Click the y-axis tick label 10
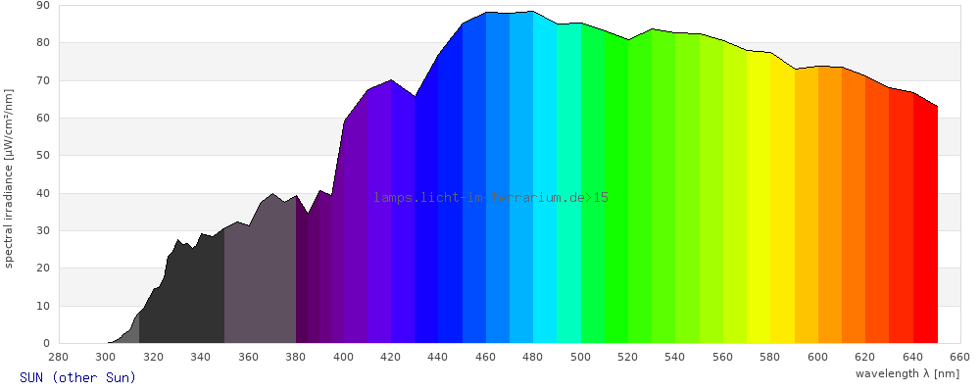 pyautogui.click(x=43, y=306)
